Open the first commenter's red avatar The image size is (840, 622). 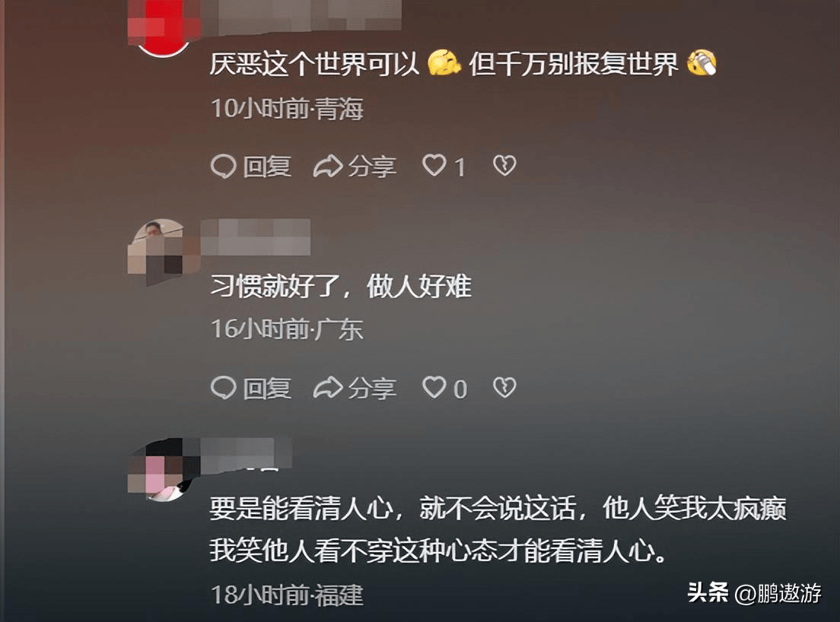coord(164,28)
